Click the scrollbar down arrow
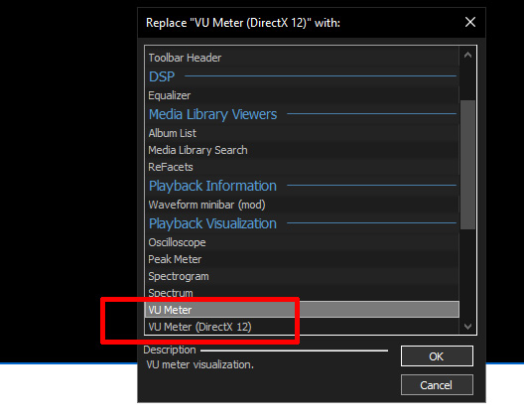 (467, 326)
